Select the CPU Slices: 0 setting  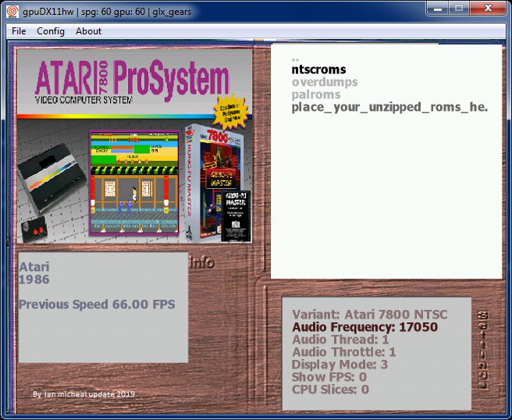330,390
